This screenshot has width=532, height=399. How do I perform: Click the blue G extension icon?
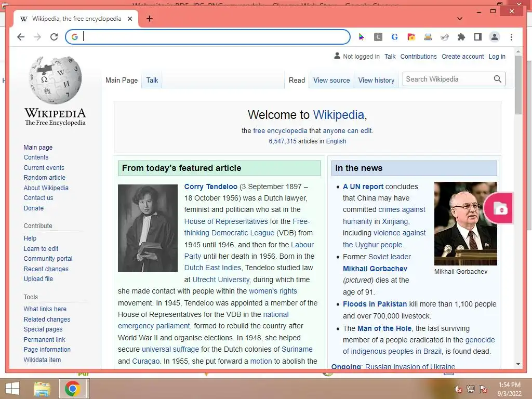point(395,37)
